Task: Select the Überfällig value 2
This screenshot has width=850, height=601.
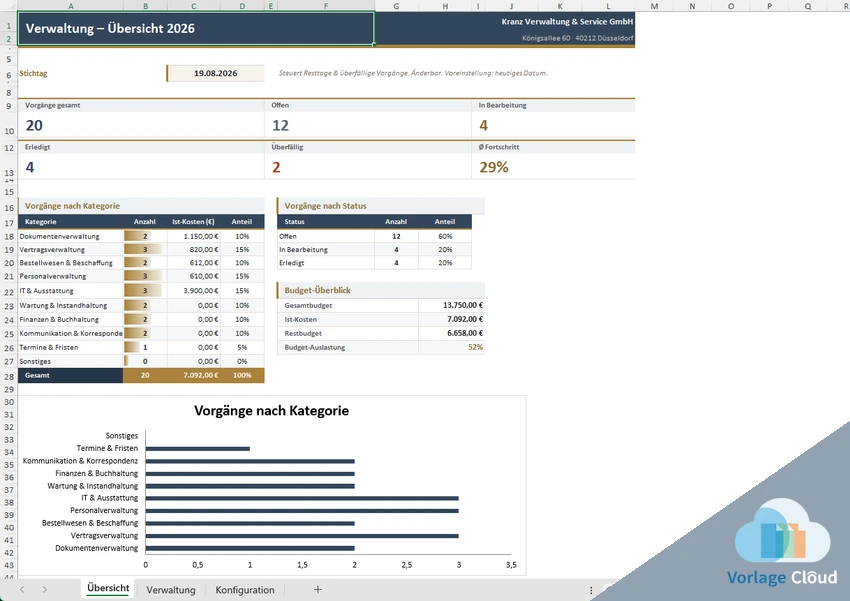Action: 276,167
